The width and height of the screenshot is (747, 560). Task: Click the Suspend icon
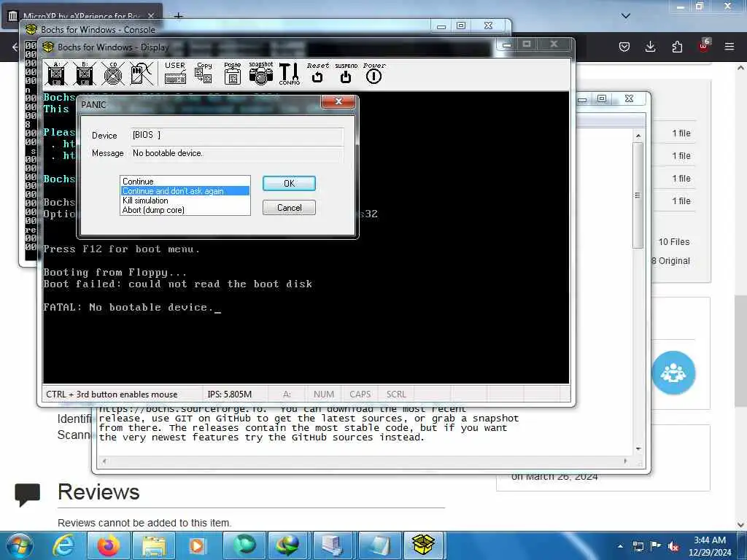(346, 74)
